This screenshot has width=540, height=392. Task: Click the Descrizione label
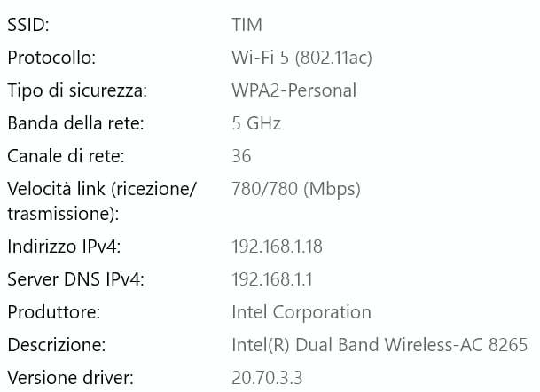tap(56, 345)
